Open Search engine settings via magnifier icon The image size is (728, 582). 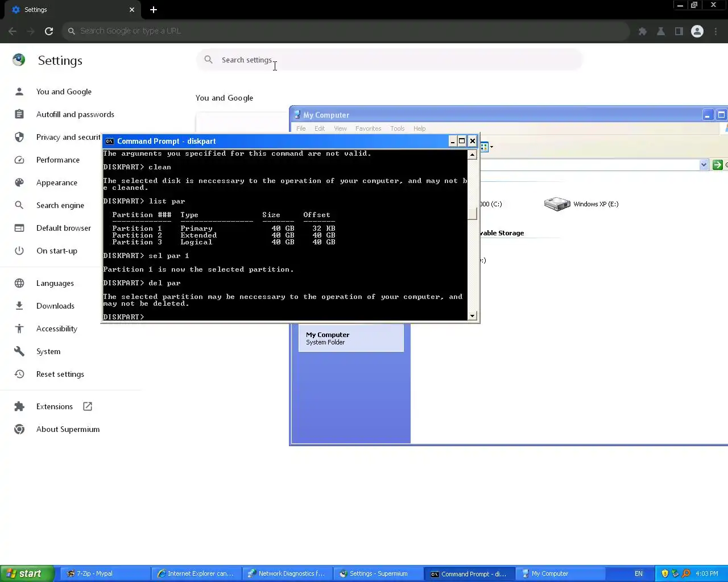tap(19, 205)
